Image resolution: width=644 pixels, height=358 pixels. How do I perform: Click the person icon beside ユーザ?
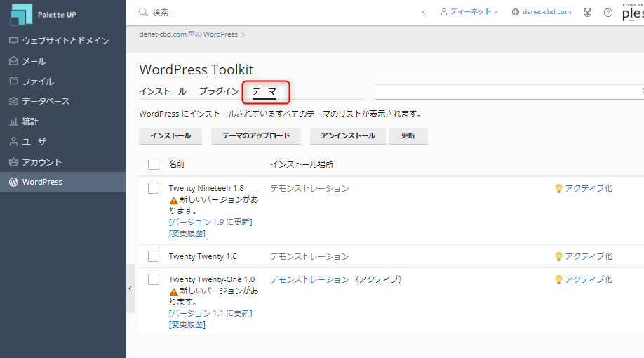(13, 141)
